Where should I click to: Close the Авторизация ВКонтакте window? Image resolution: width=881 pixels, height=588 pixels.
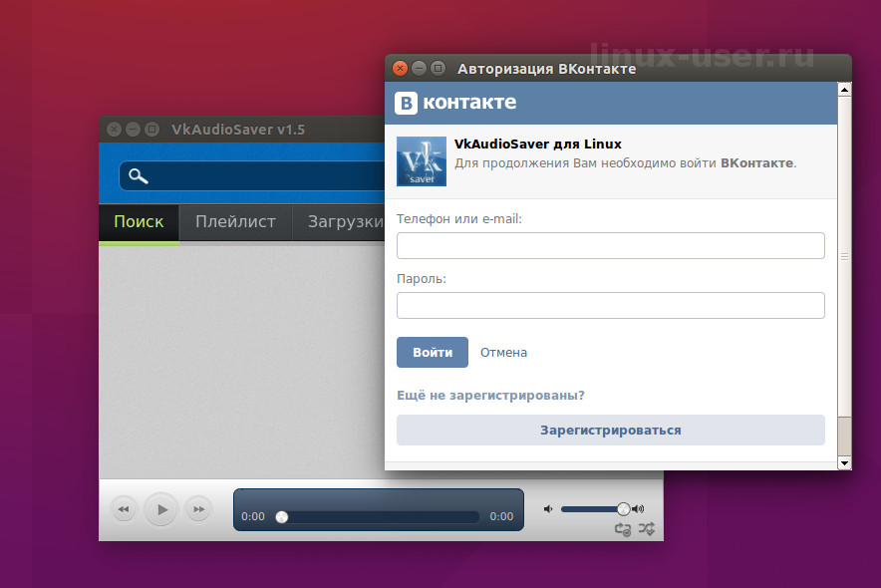pyautogui.click(x=400, y=69)
